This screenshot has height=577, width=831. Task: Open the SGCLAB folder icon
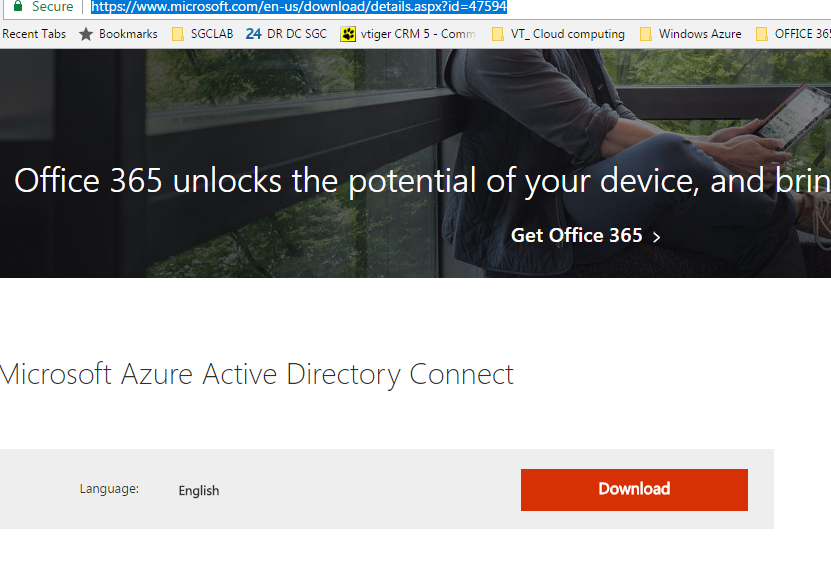178,34
